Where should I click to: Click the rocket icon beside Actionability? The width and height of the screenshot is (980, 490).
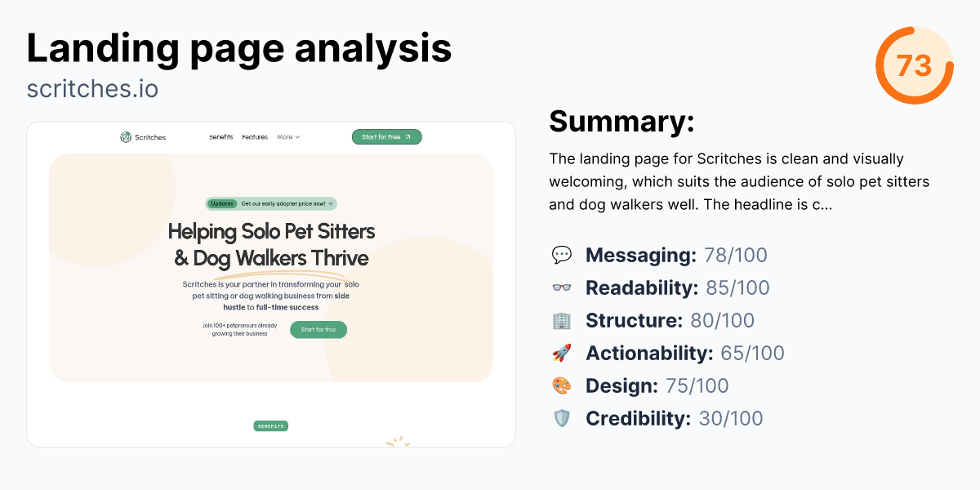(x=562, y=353)
